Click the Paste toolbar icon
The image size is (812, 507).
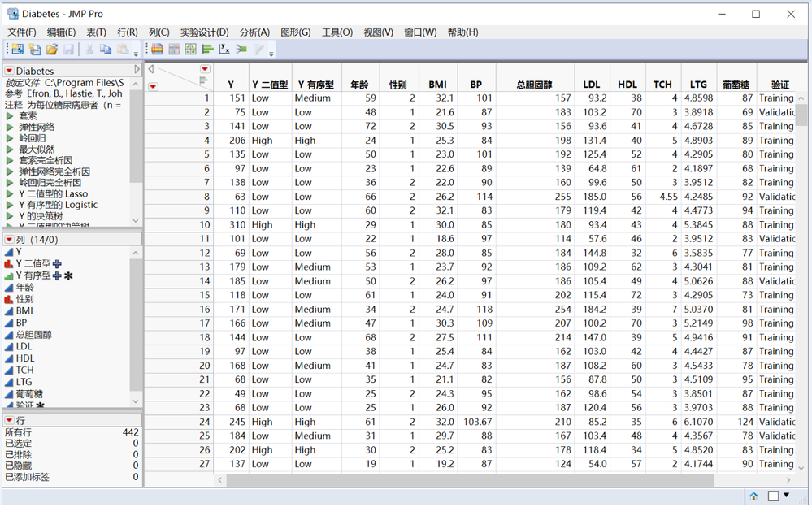(124, 50)
